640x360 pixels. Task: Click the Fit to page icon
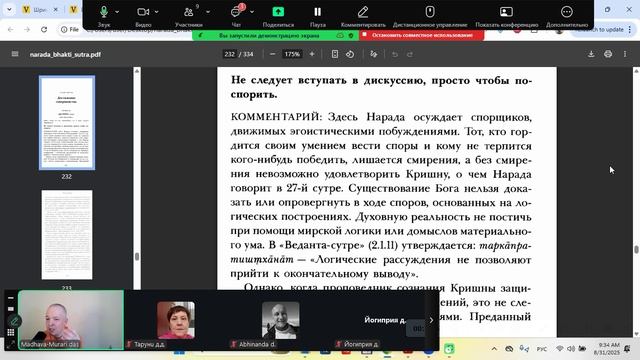coord(335,54)
